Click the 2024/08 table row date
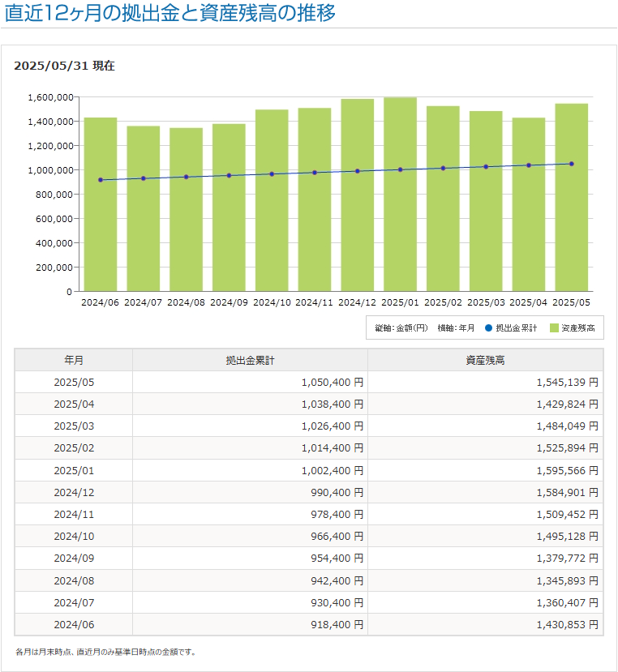 (x=74, y=580)
